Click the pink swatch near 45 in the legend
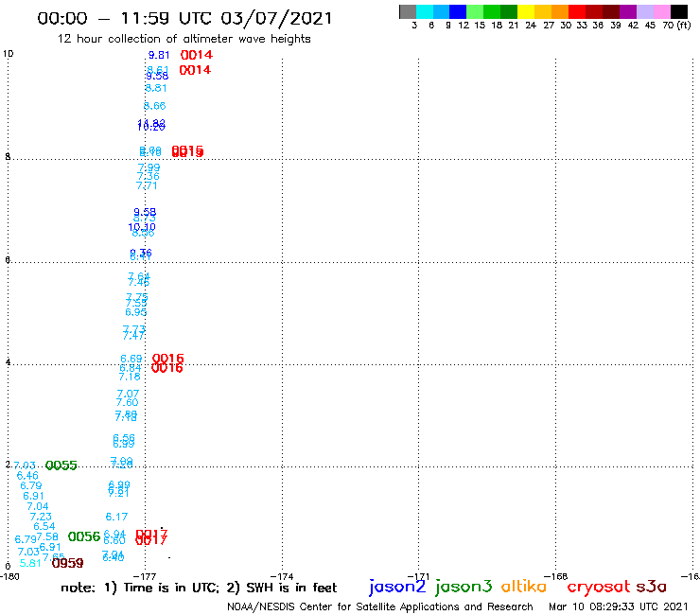Viewport: 700px width, 615px height. pyautogui.click(x=661, y=11)
